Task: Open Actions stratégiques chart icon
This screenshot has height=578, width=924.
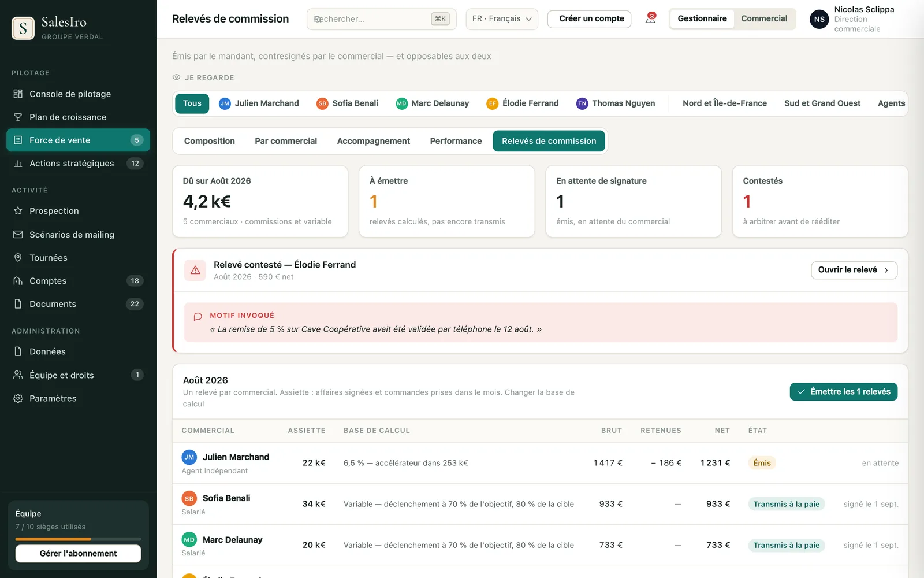Action: (18, 164)
